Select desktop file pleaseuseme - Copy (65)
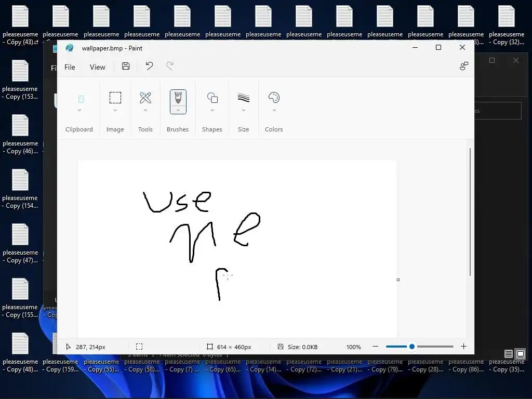 (223, 365)
